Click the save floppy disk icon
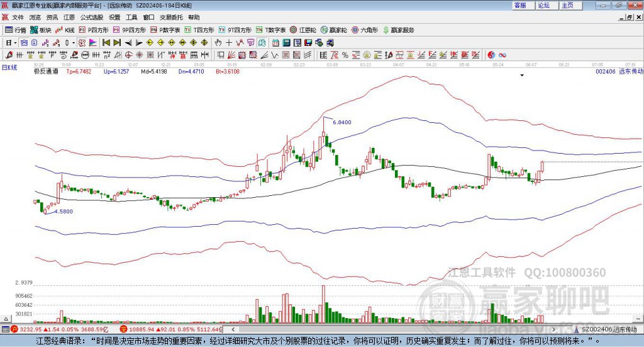This screenshot has height=347, width=644. click(308, 42)
